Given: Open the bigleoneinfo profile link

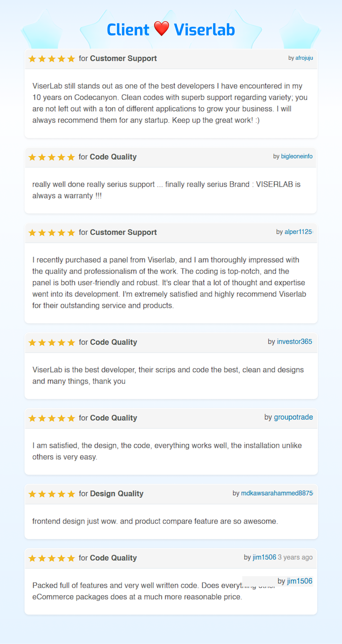Looking at the screenshot, I should click(x=296, y=156).
